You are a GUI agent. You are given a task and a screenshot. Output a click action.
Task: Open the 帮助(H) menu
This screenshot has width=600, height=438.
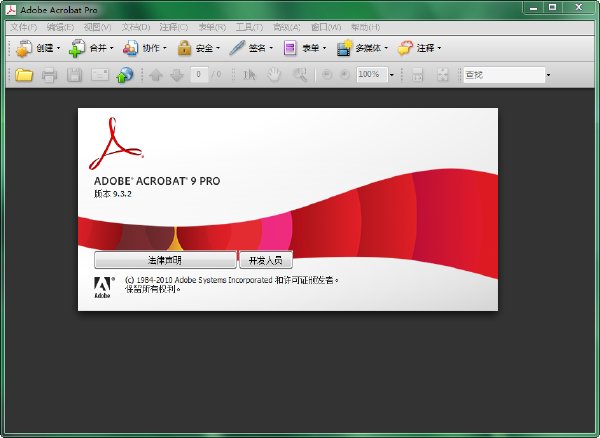pyautogui.click(x=365, y=27)
